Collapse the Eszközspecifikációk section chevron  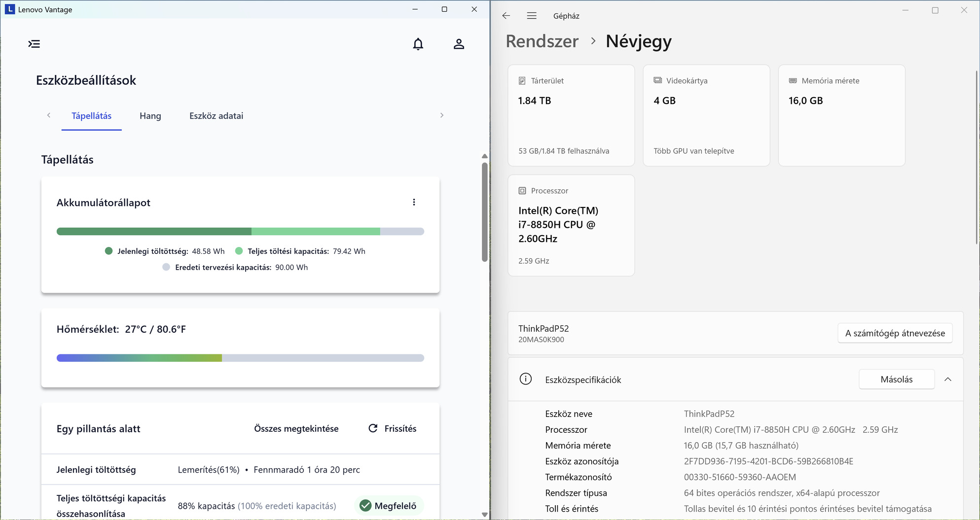point(947,379)
